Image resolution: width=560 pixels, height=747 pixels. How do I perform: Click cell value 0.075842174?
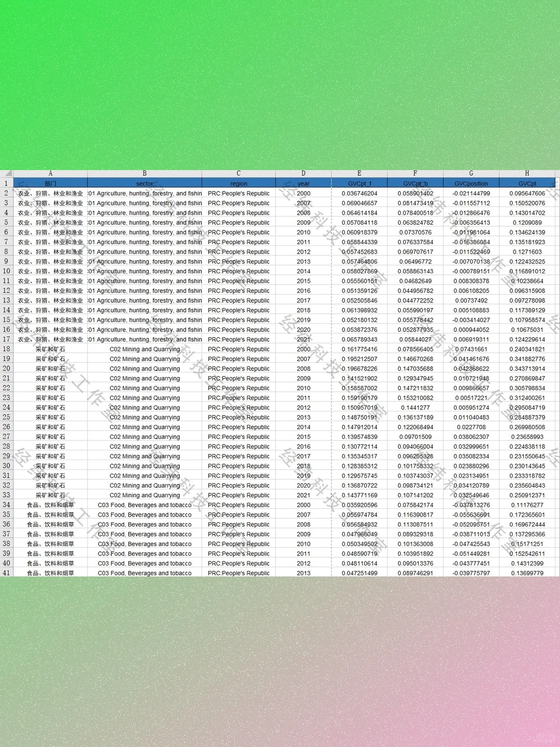point(415,505)
